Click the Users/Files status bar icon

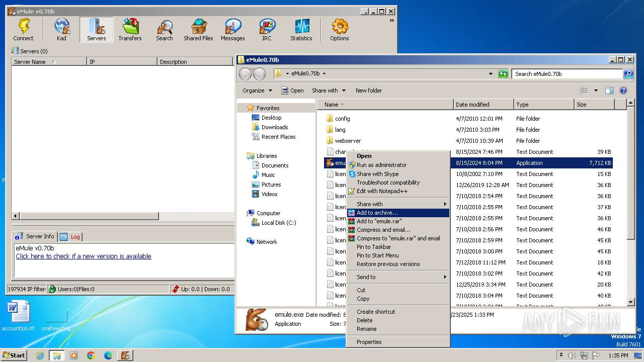52,289
